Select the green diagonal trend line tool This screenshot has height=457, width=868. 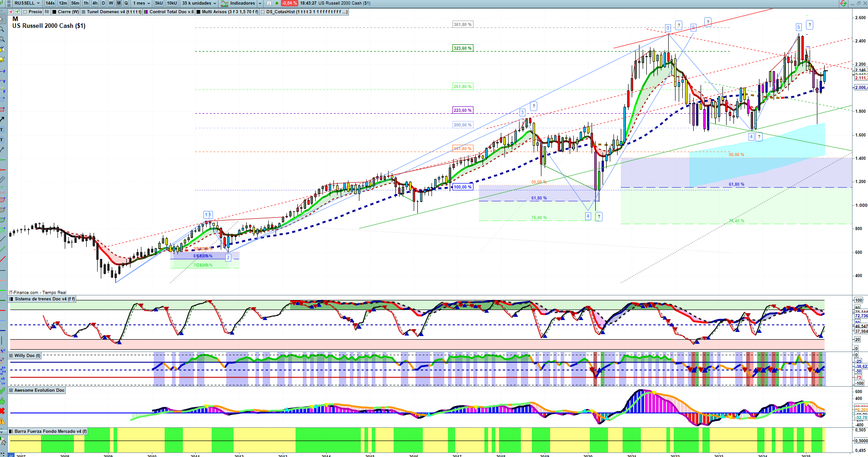click(2, 249)
